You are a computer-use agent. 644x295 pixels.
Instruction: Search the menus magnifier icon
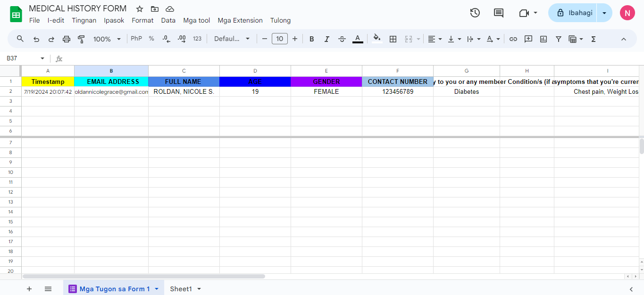coord(20,39)
